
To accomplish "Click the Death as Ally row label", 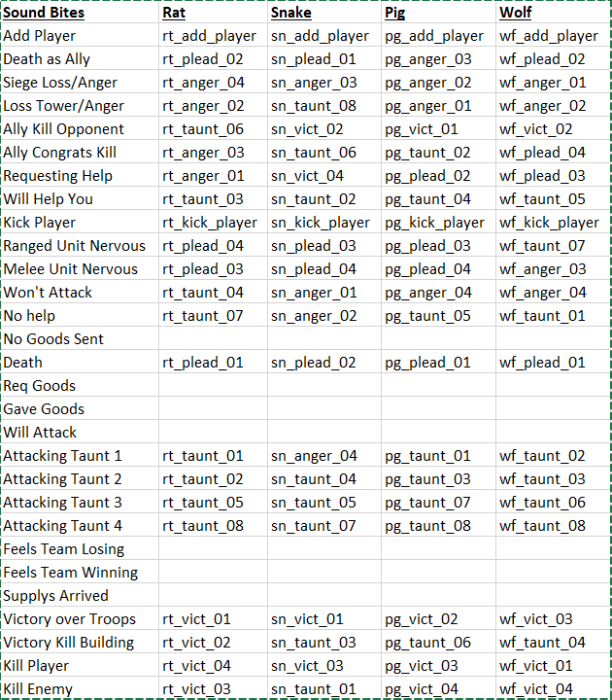I will [80, 59].
